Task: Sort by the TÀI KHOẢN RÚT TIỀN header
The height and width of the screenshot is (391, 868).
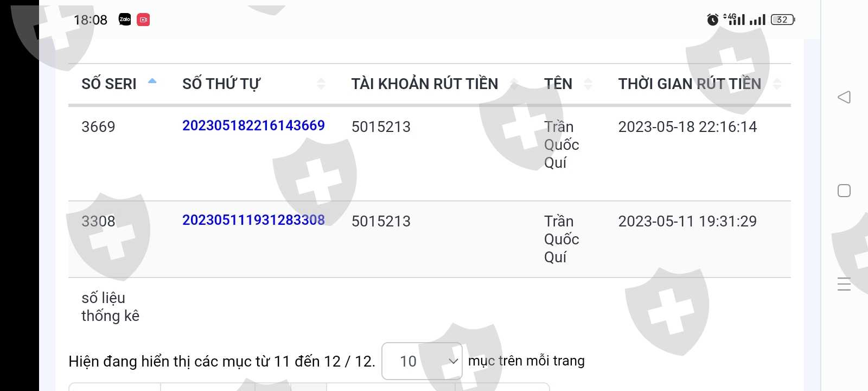Action: coord(424,84)
